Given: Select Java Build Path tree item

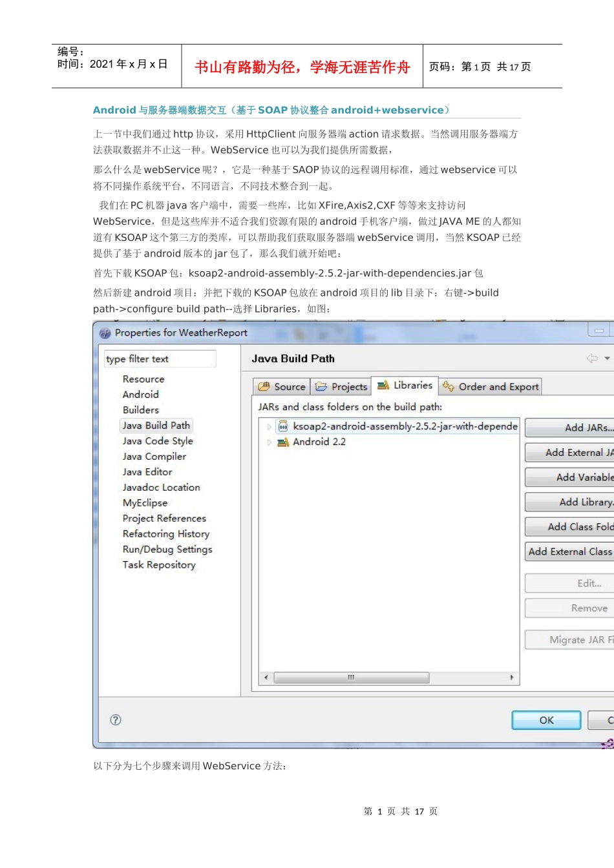Looking at the screenshot, I should coord(156,426).
